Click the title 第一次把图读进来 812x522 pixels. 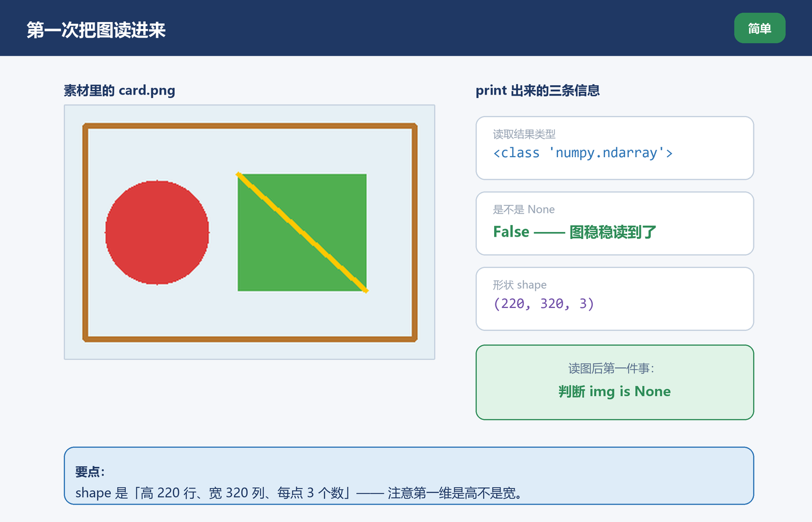[x=96, y=30]
